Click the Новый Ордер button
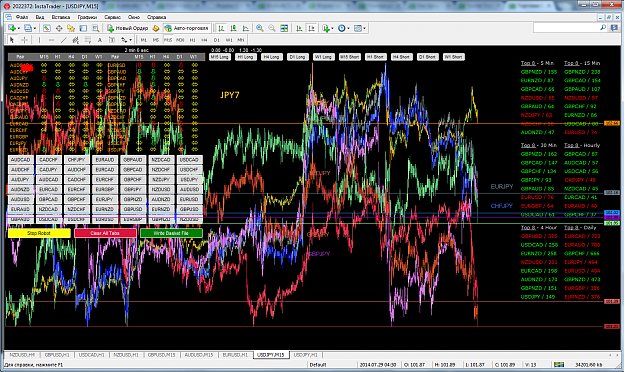Screen dimensions: 625x372 click(128, 28)
